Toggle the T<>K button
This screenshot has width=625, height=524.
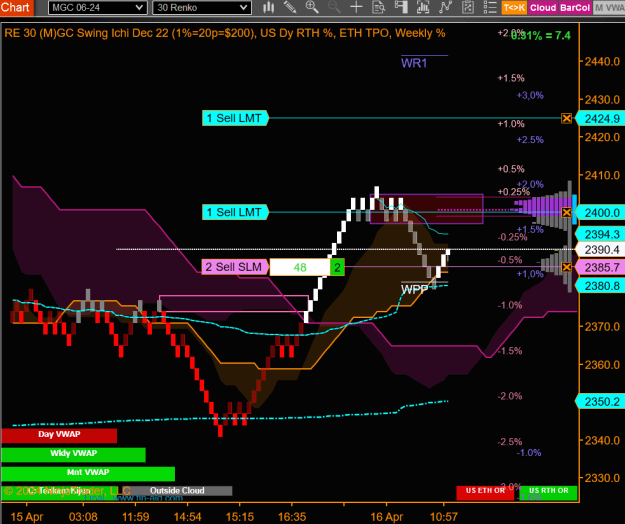coord(514,8)
